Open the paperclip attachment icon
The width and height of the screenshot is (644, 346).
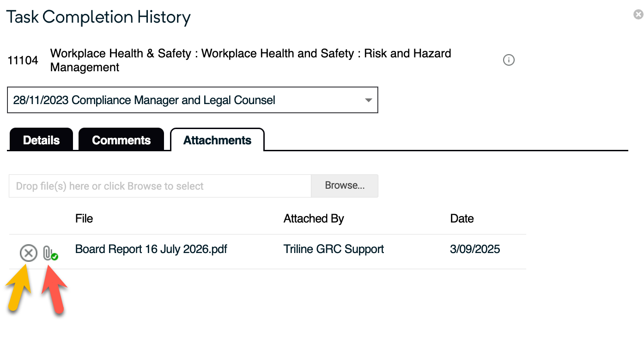[48, 253]
